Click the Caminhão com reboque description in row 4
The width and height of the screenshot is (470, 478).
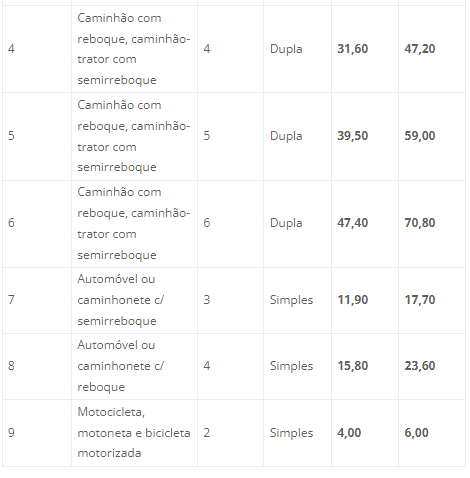(x=134, y=49)
